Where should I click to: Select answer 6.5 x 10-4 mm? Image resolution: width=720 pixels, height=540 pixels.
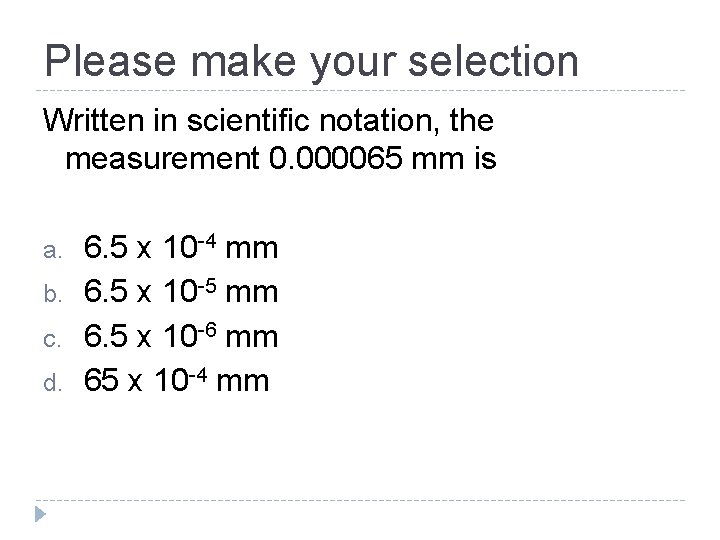[x=181, y=248]
